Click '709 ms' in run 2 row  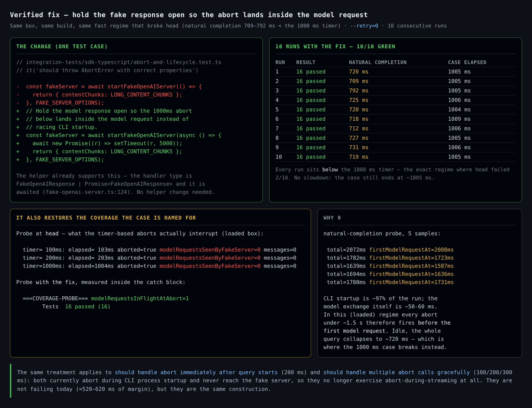358,81
